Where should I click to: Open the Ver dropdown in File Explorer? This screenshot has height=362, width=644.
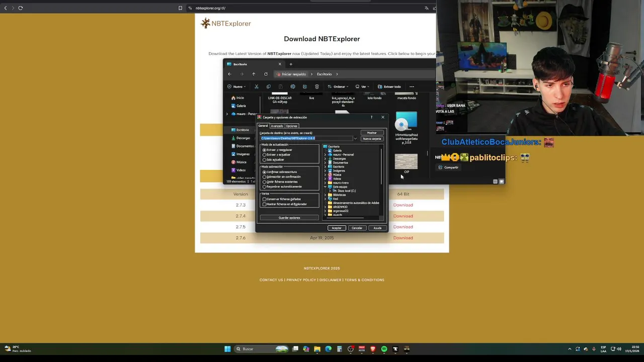[362, 86]
